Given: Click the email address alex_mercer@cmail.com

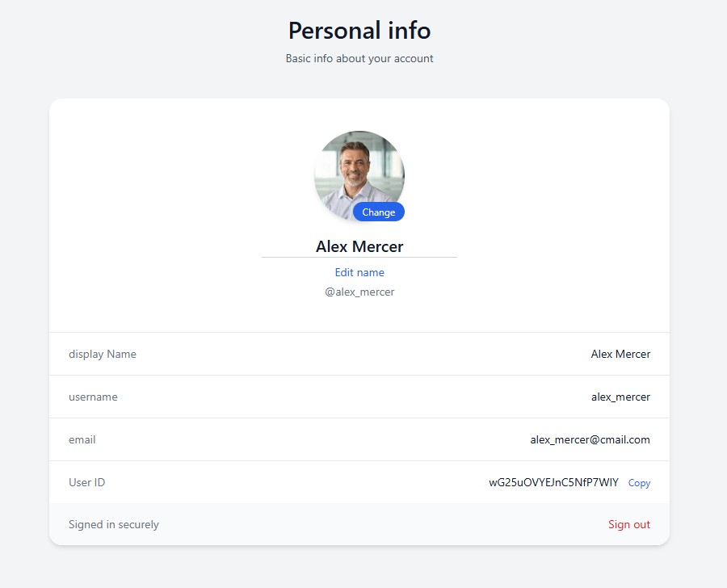Looking at the screenshot, I should click(x=590, y=439).
